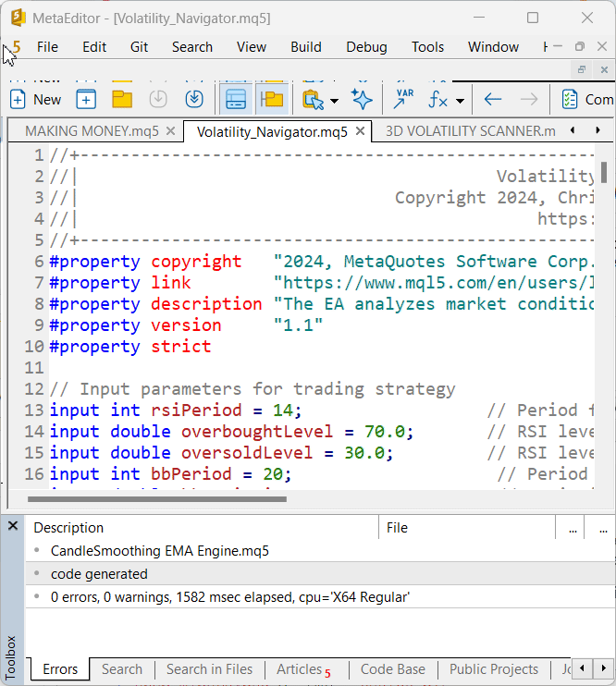Viewport: 616px width, 686px height.
Task: Close the Volatility_Navigator.mq5 tab
Action: [361, 131]
